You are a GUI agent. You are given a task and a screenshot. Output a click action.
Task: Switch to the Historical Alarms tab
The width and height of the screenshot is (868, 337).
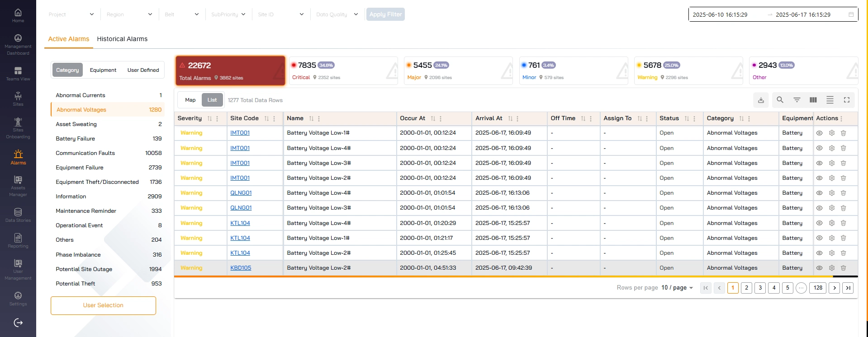[122, 39]
